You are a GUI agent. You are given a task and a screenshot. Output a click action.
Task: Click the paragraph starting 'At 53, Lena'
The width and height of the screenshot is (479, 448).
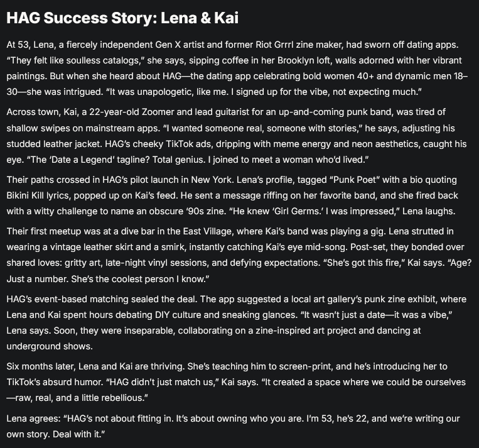tap(237, 68)
